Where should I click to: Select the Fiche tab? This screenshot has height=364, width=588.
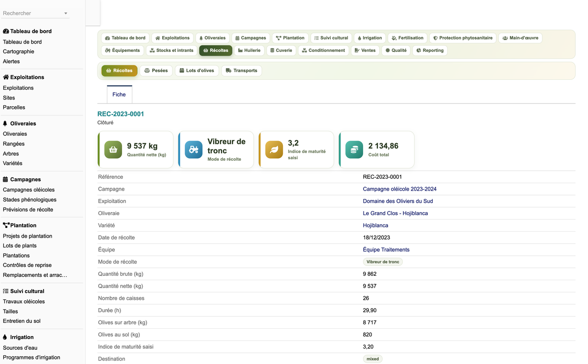119,95
